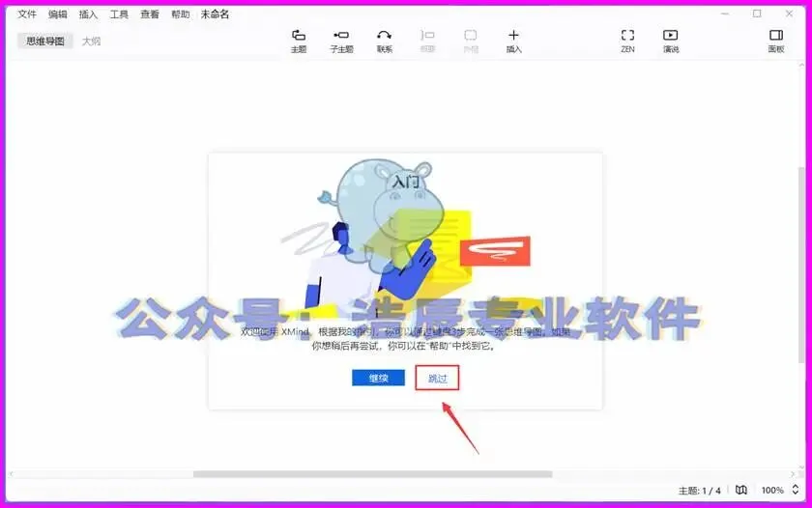812x508 pixels.
Task: Click the blue 继续 (Continue) button
Action: click(379, 379)
